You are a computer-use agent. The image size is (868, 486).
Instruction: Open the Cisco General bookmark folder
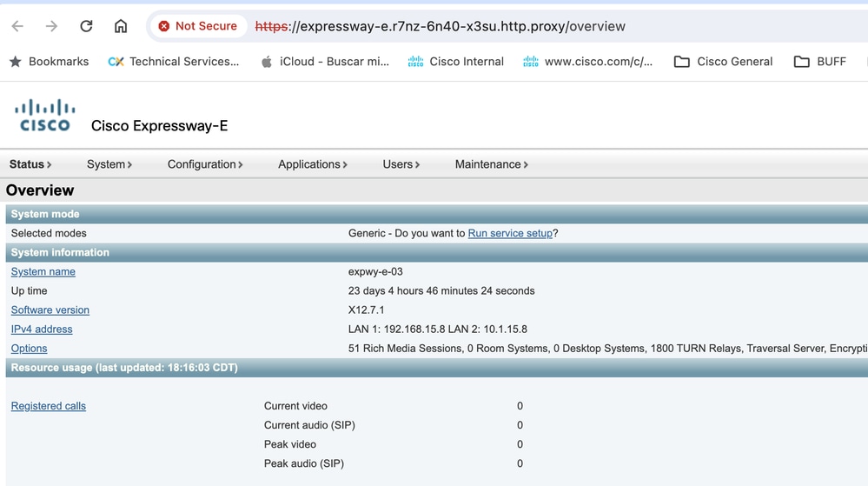[x=723, y=62]
